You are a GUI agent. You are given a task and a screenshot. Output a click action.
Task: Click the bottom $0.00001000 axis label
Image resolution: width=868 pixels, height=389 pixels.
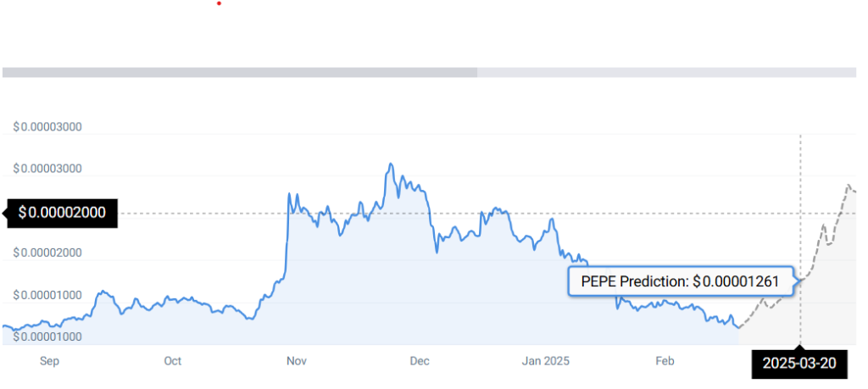47,336
